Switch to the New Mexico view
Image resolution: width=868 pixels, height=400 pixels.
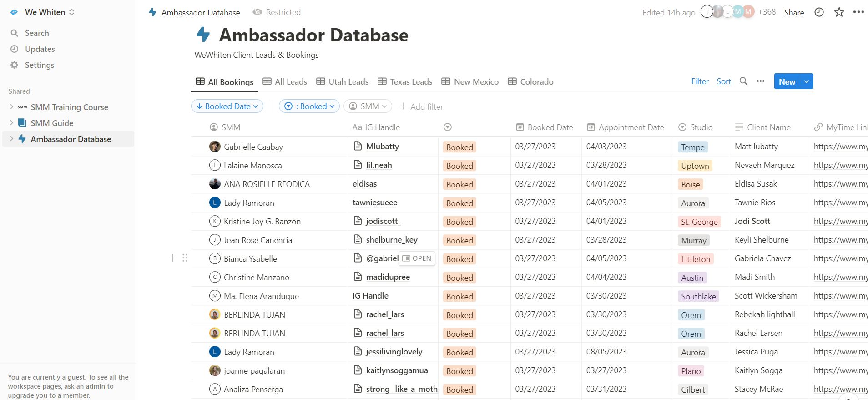point(470,82)
